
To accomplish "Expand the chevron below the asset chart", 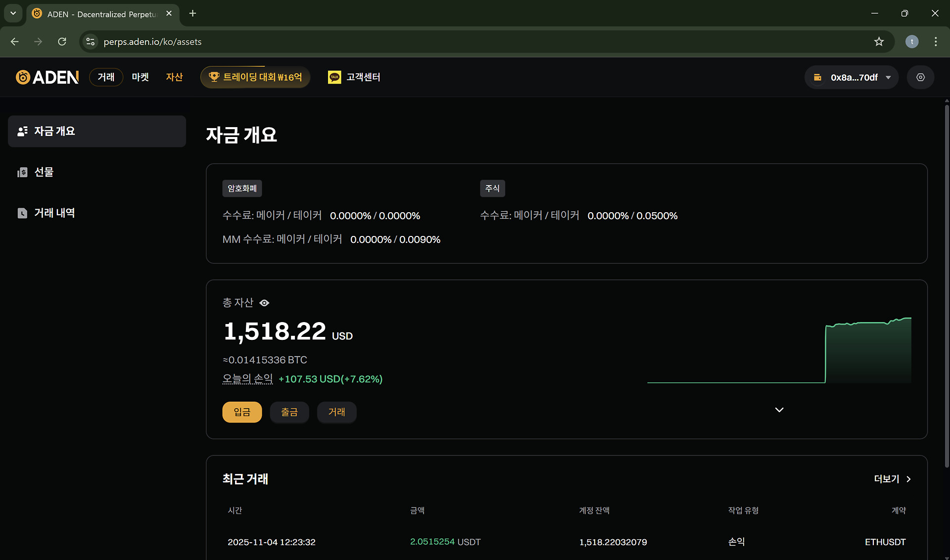I will (x=779, y=410).
